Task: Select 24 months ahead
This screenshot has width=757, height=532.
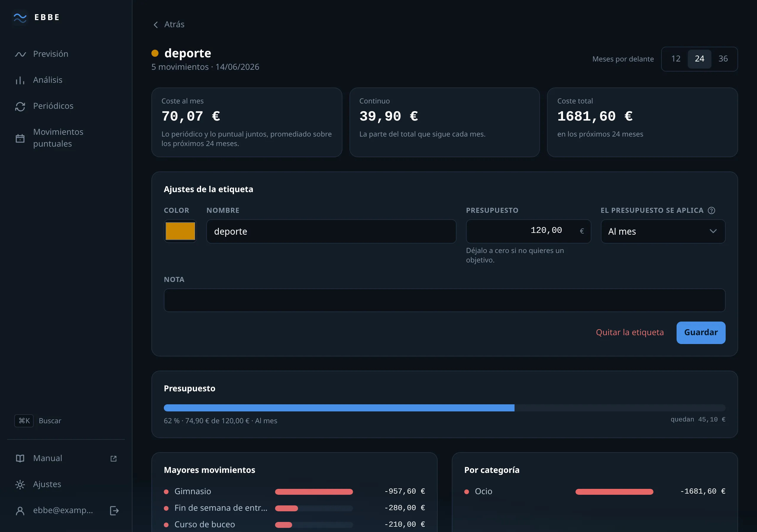Action: pyautogui.click(x=699, y=59)
